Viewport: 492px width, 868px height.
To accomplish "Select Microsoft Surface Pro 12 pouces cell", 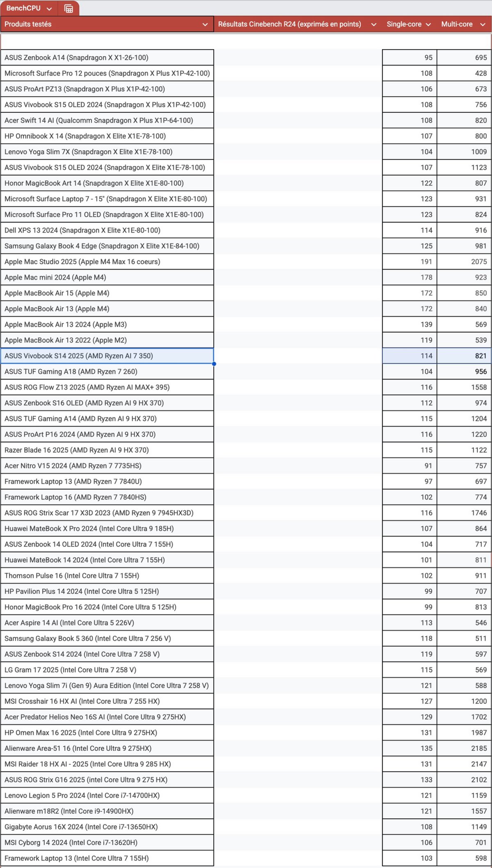I will click(107, 73).
